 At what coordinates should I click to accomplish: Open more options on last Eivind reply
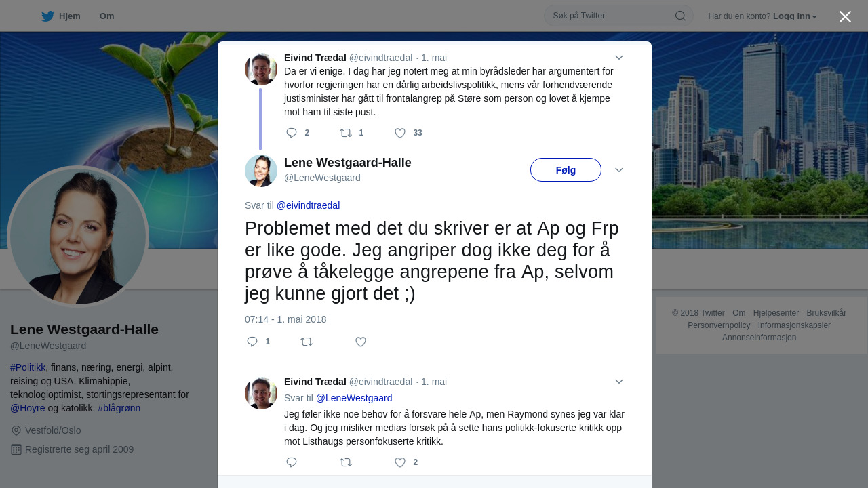(619, 382)
